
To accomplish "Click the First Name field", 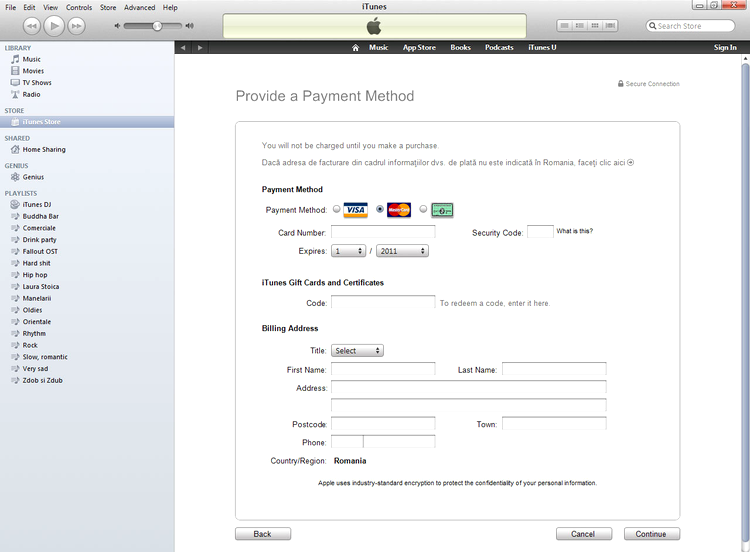I will coord(383,369).
